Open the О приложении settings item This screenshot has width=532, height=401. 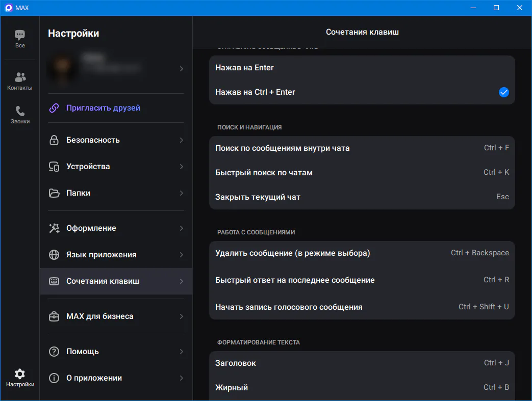116,378
